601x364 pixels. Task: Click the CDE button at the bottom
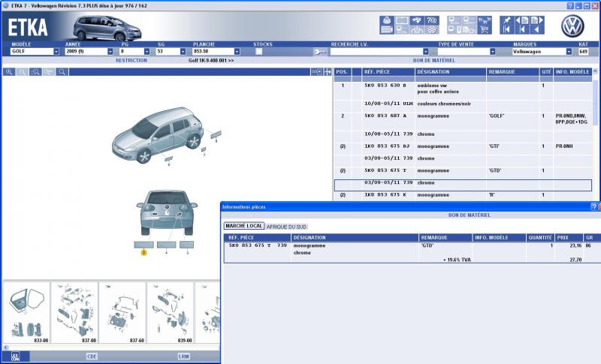point(92,356)
